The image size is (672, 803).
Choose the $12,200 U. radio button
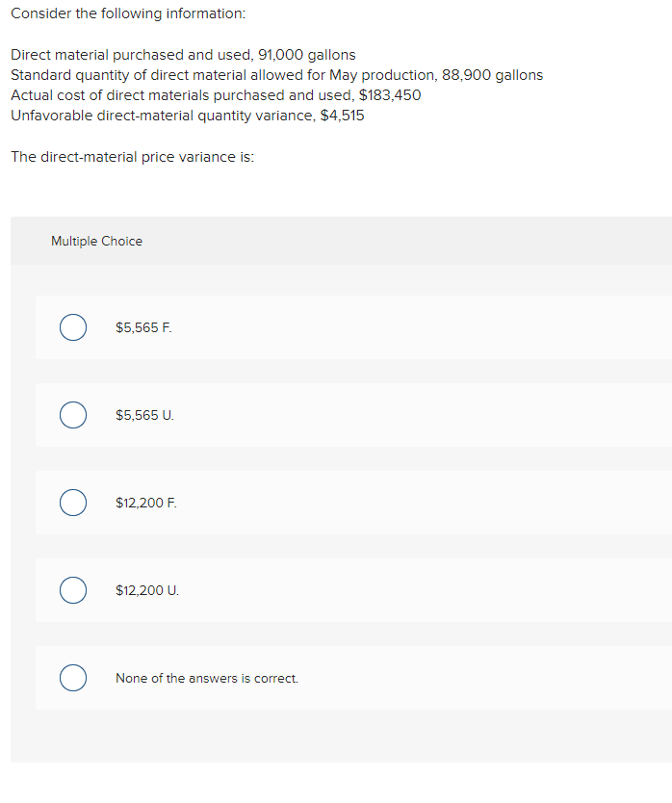[x=73, y=590]
